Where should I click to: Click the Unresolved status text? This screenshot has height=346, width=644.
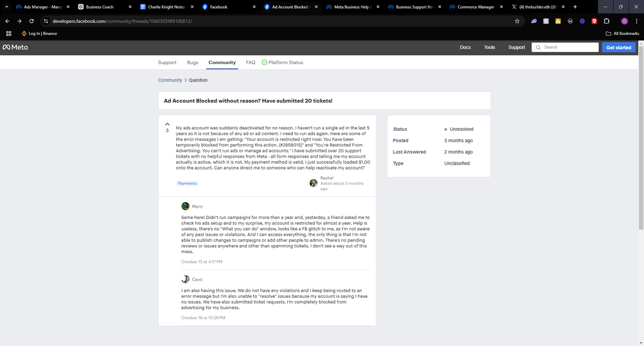tap(461, 129)
